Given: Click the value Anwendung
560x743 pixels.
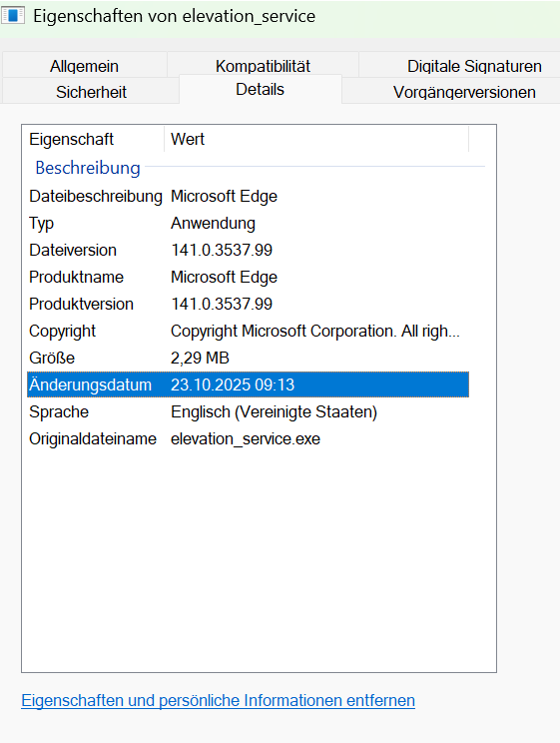Looking at the screenshot, I should click(x=213, y=223).
